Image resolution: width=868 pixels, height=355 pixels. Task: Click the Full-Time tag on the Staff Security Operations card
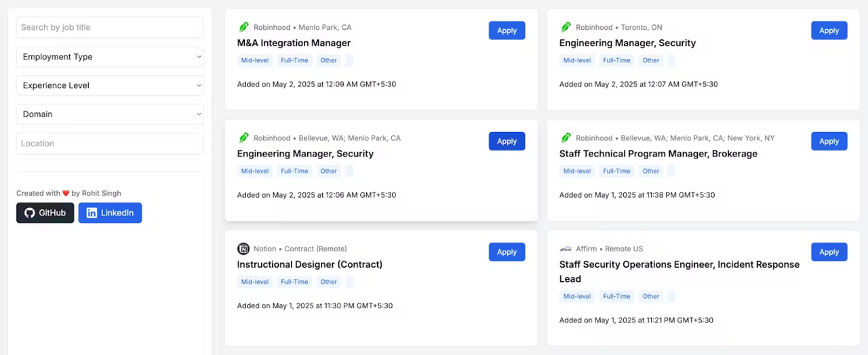pos(616,296)
